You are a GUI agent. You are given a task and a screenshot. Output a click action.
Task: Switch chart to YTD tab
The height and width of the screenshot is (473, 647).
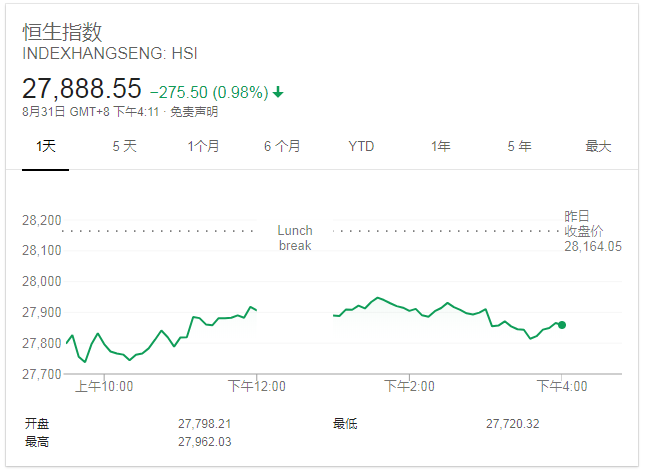tap(361, 146)
